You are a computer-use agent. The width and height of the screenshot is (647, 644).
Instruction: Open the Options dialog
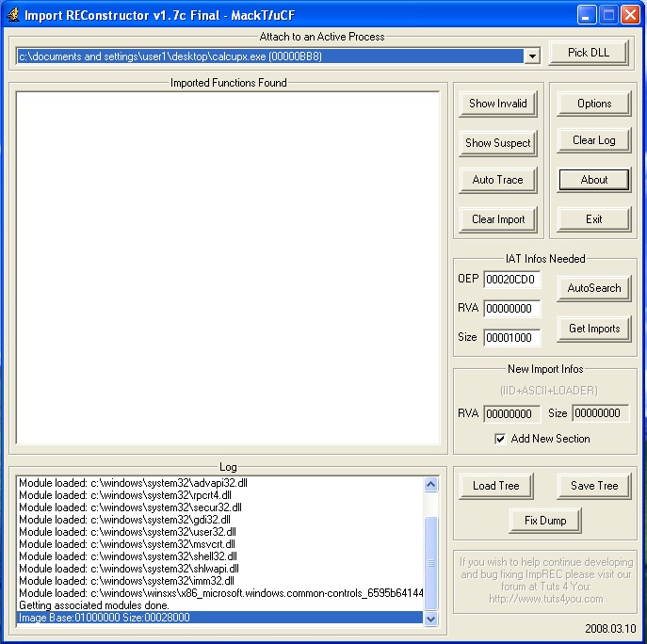pos(593,104)
